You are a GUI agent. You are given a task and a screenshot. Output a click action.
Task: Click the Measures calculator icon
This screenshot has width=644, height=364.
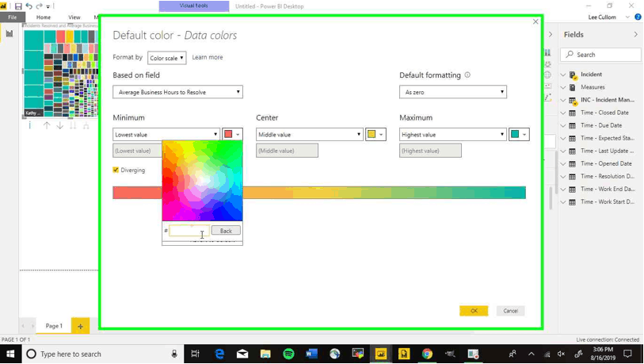coord(573,87)
